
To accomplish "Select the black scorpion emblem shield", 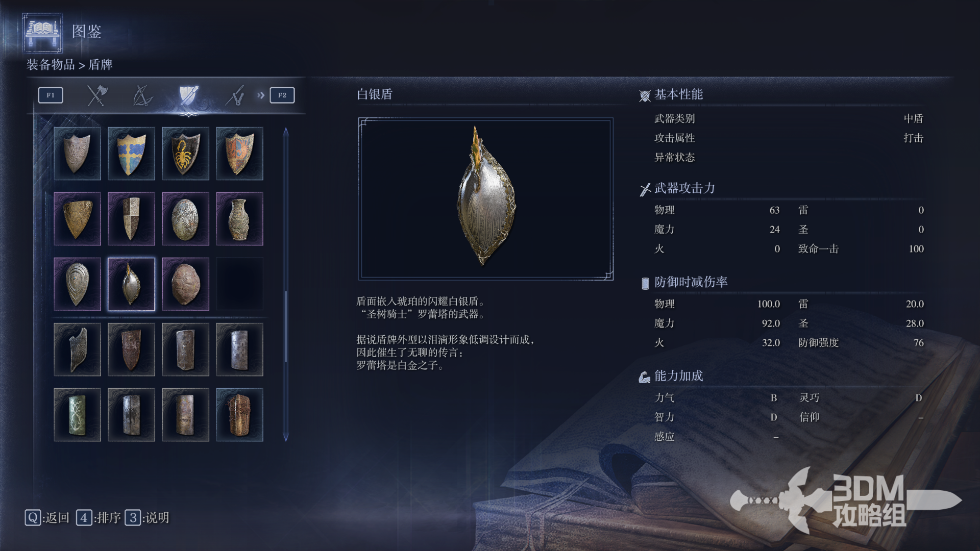I will point(185,154).
